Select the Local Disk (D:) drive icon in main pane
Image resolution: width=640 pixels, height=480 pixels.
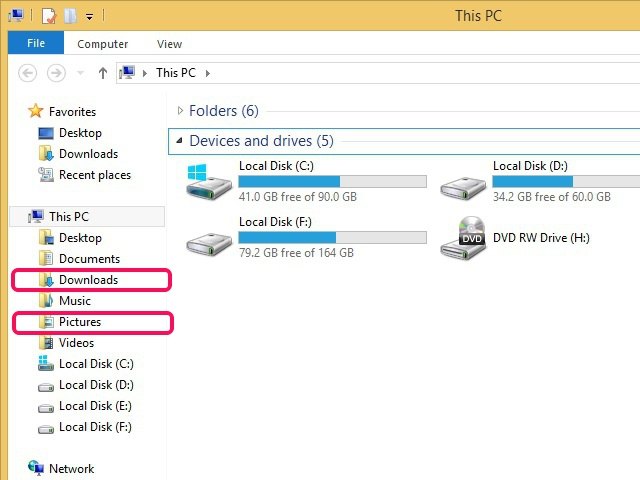coord(463,188)
